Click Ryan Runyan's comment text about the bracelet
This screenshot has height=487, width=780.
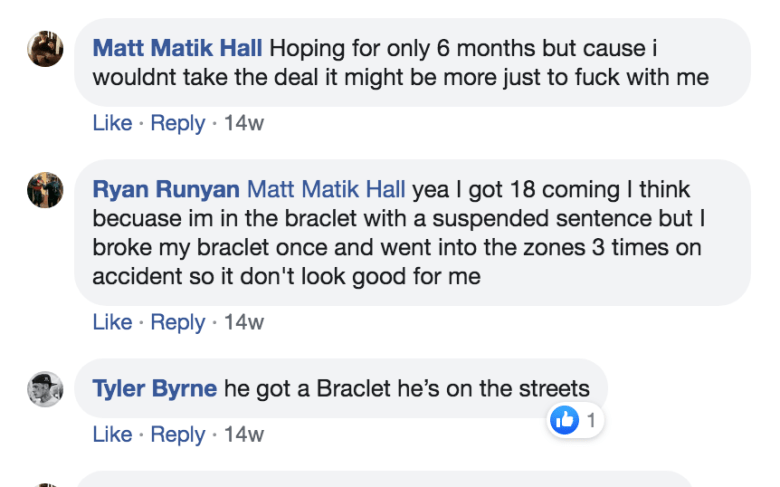tap(400, 247)
